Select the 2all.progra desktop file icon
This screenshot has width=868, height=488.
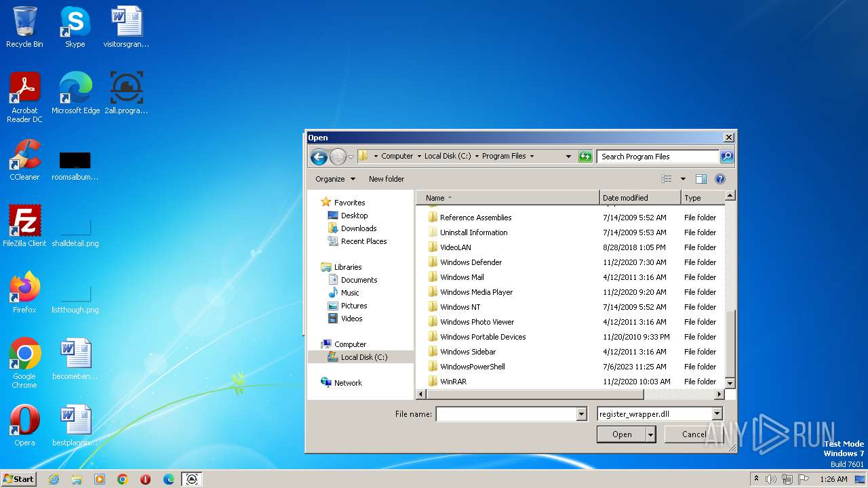tap(126, 94)
